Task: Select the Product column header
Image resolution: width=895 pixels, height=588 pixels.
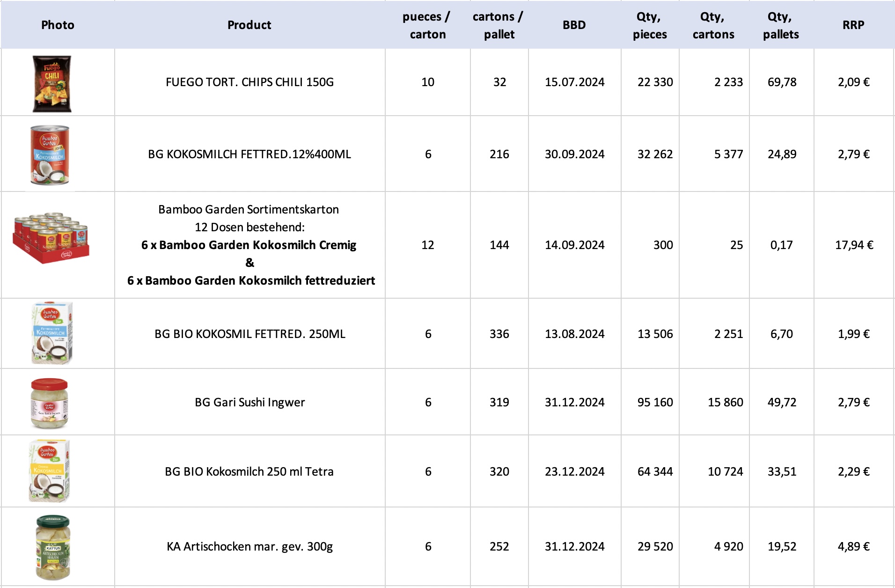Action: click(x=249, y=25)
